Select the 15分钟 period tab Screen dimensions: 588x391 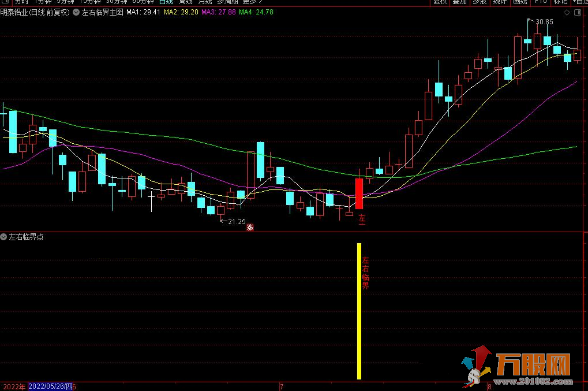pyautogui.click(x=91, y=2)
